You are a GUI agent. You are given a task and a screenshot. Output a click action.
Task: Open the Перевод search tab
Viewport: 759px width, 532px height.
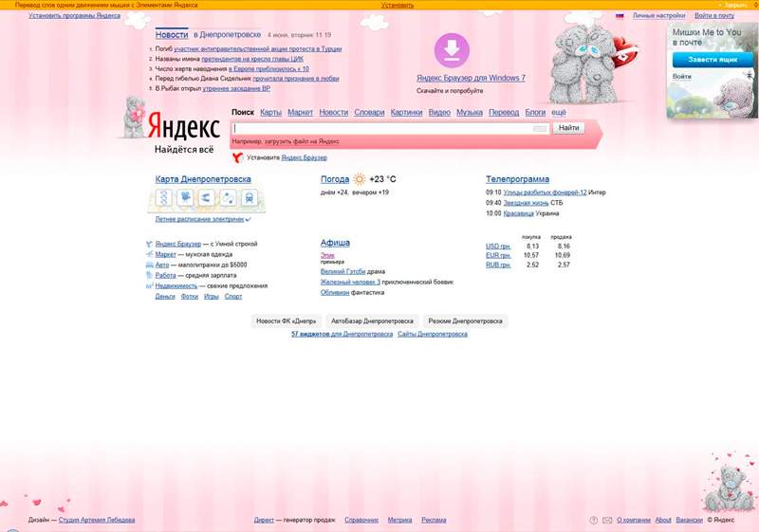(x=504, y=112)
